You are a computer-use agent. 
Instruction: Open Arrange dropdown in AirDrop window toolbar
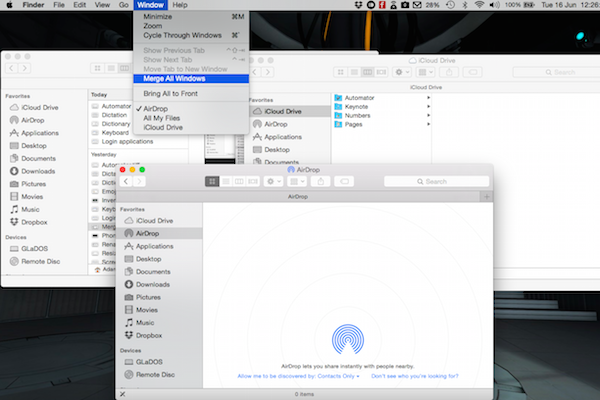click(297, 181)
